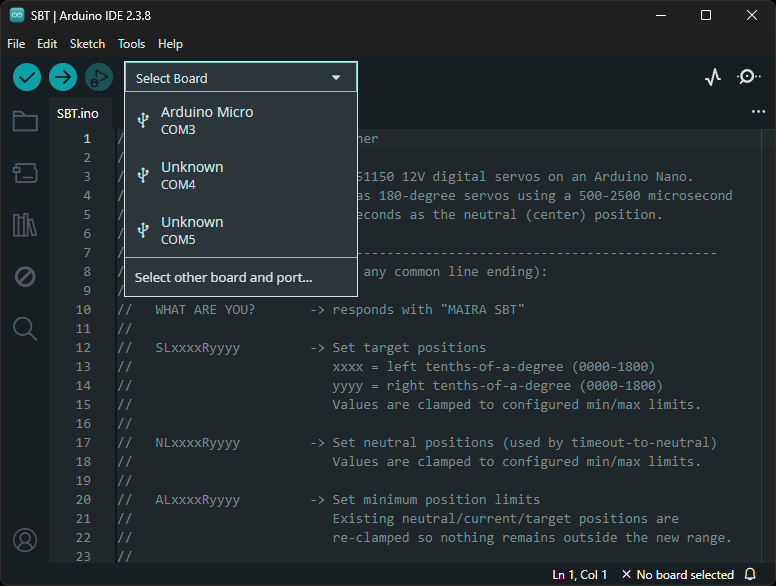The height and width of the screenshot is (586, 776).
Task: Click the account profile icon
Action: pos(25,540)
